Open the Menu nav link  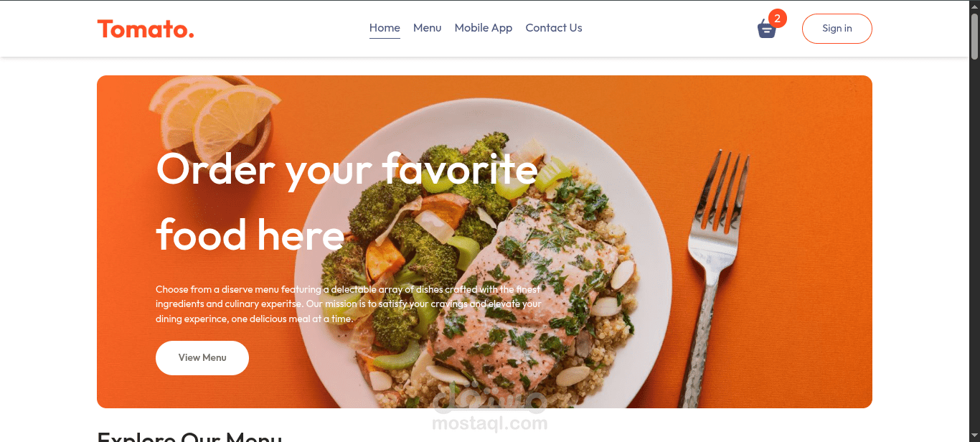click(x=427, y=28)
